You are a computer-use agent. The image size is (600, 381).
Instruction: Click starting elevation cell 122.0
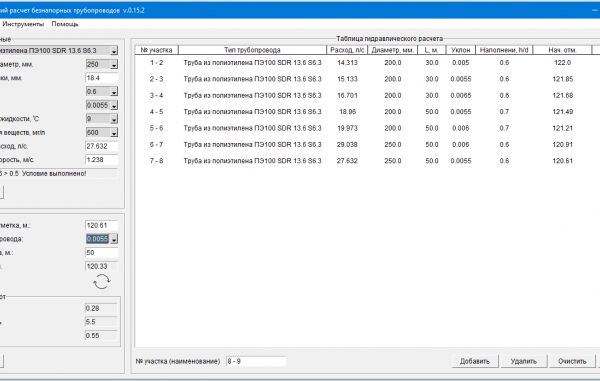point(562,63)
